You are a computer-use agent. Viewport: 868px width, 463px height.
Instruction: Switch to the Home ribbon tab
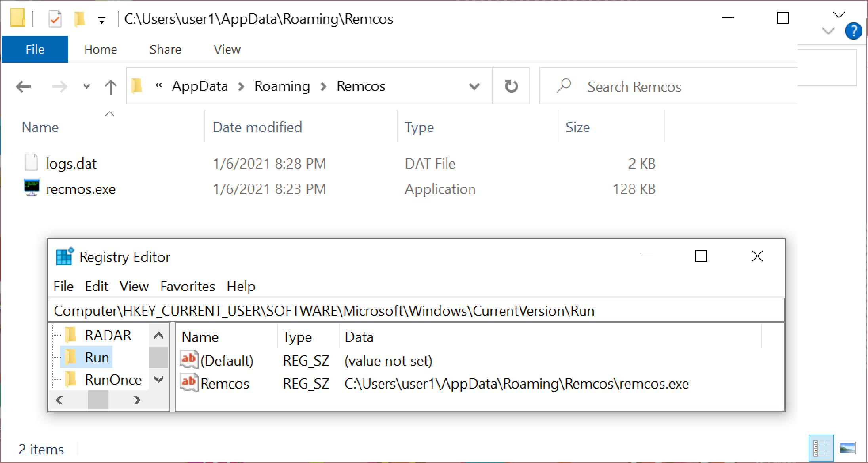(101, 49)
